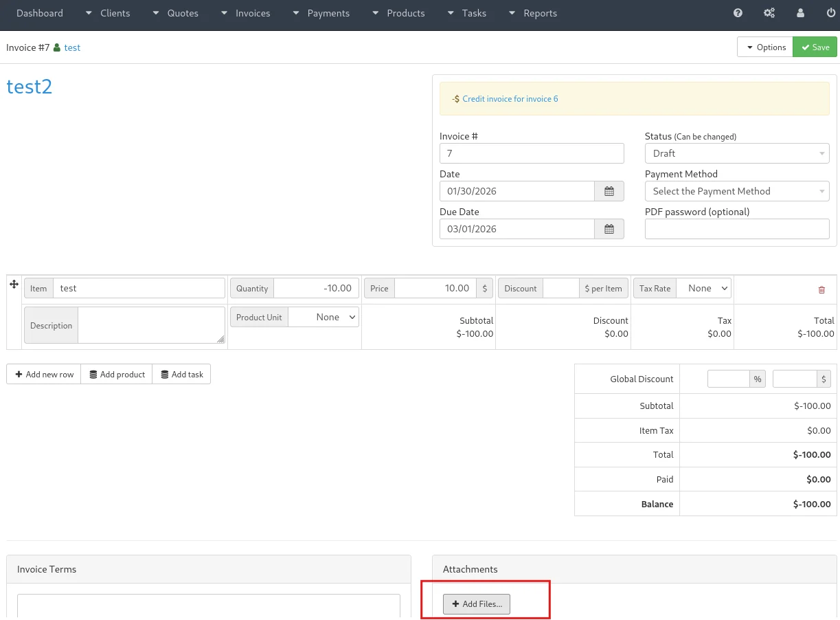Image resolution: width=840 pixels, height=620 pixels.
Task: Open the Date calendar picker icon
Action: pos(609,191)
